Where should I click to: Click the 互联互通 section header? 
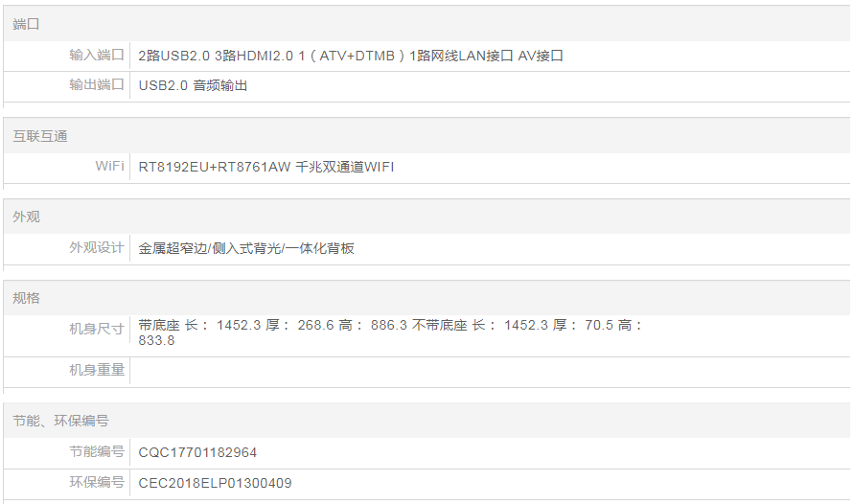pos(40,136)
